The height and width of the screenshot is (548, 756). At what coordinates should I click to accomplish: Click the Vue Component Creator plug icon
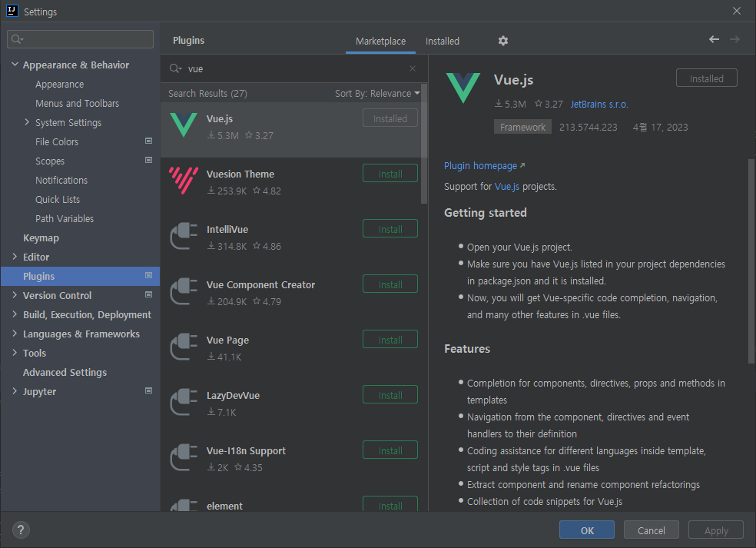pyautogui.click(x=184, y=291)
